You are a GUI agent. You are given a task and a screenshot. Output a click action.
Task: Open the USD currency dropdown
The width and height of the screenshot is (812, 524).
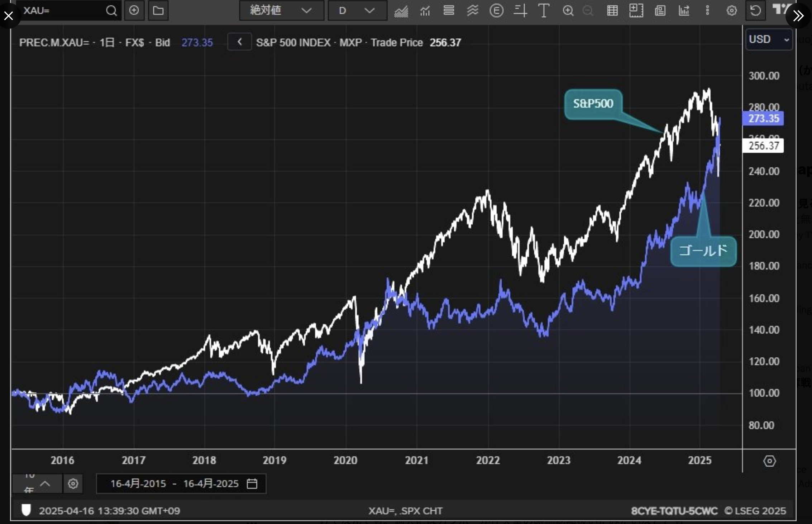[769, 39]
